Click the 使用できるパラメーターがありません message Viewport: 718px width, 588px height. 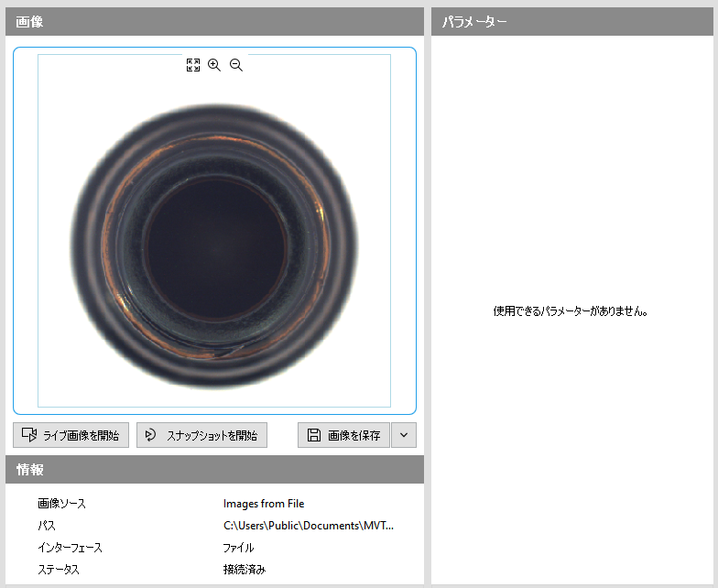[x=571, y=311]
